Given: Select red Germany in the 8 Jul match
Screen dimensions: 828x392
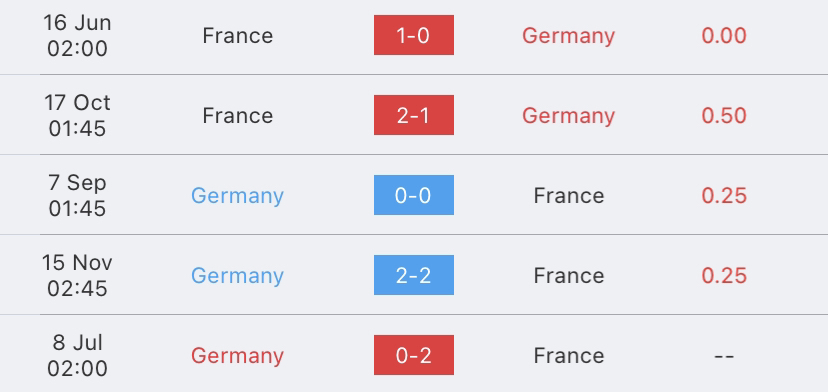Looking at the screenshot, I should tap(237, 356).
